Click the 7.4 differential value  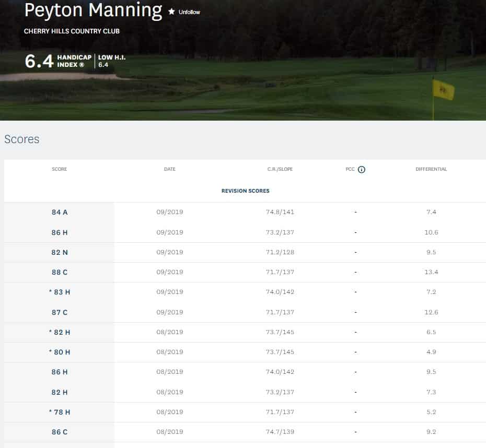(431, 212)
